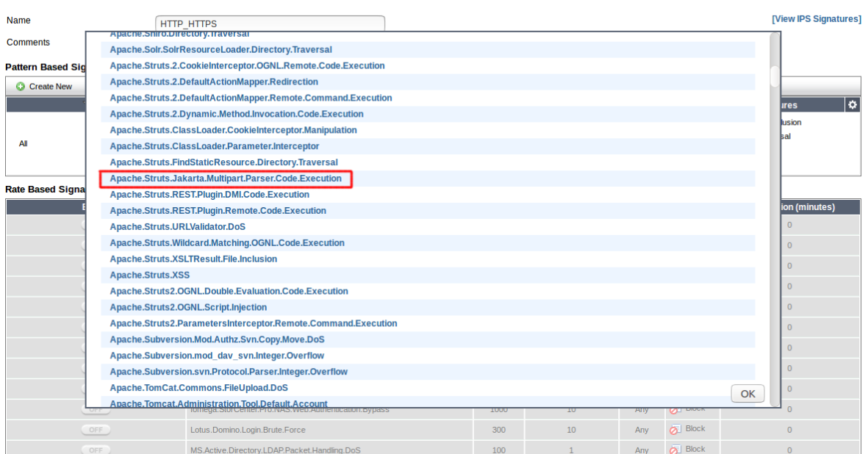The height and width of the screenshot is (454, 868).
Task: Click the signature list vertical scrollbar thumb
Action: coord(775,76)
